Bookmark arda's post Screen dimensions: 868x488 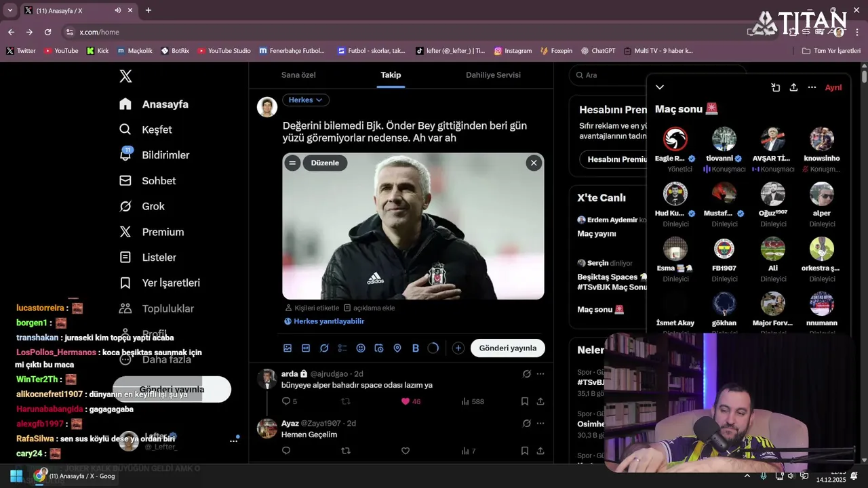click(525, 401)
